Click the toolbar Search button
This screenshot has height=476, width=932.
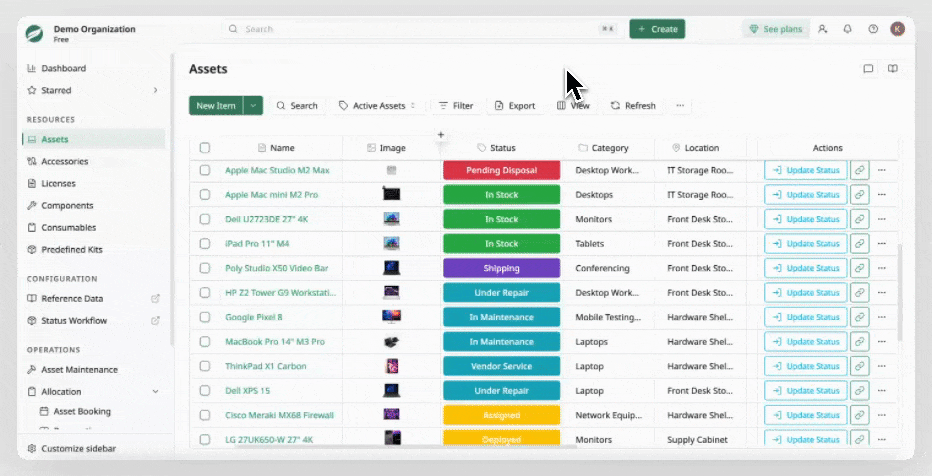tap(297, 106)
